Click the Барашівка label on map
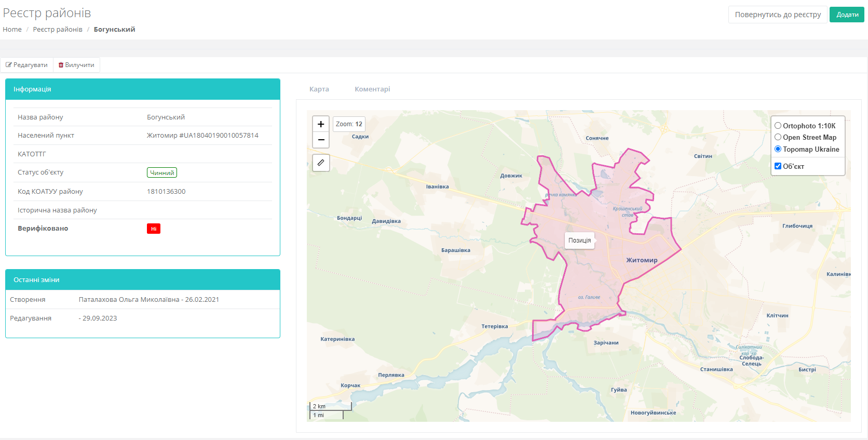 point(456,250)
